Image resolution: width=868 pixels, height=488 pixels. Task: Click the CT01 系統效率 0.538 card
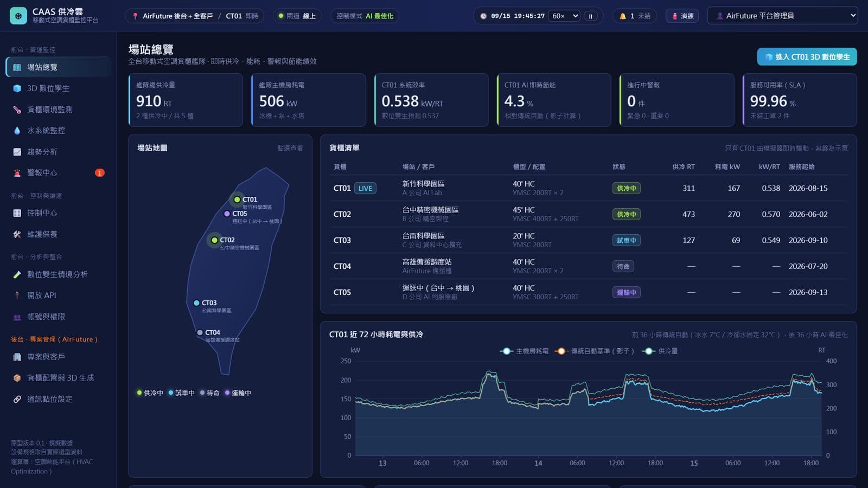point(431,100)
